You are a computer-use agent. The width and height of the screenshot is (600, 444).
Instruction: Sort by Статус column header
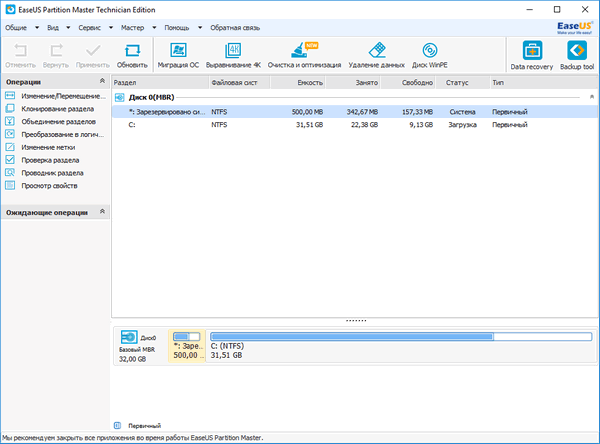(463, 83)
